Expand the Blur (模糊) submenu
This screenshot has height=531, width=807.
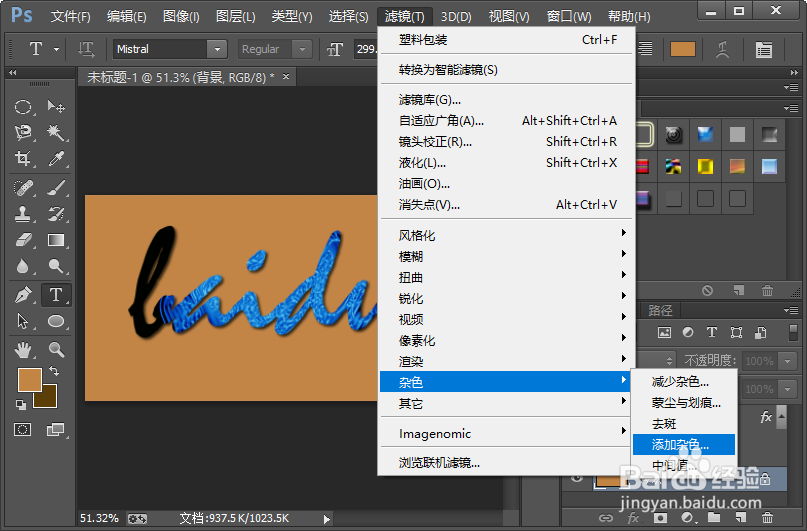click(507, 256)
